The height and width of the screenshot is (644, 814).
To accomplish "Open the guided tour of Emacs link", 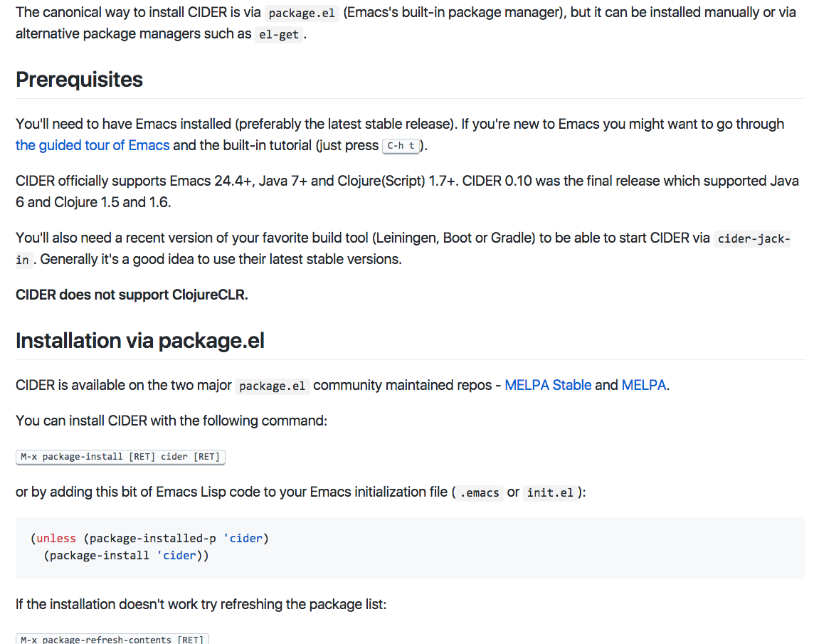I will (92, 145).
